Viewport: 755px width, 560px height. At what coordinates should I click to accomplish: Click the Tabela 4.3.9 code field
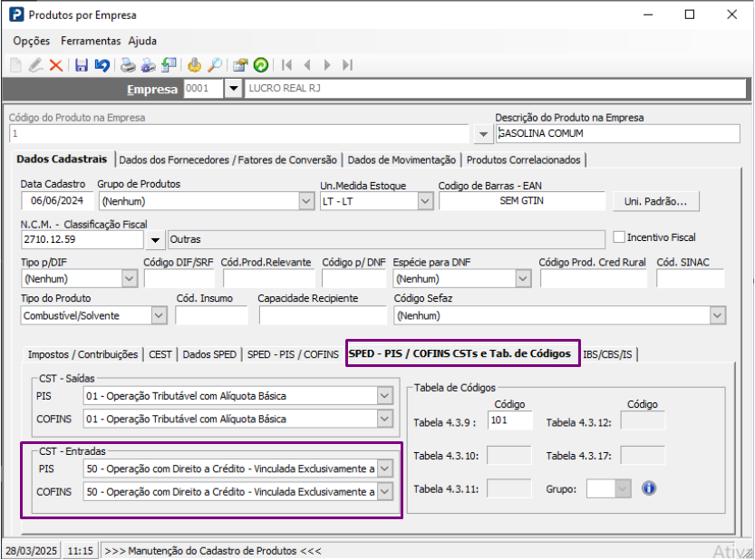coord(510,420)
